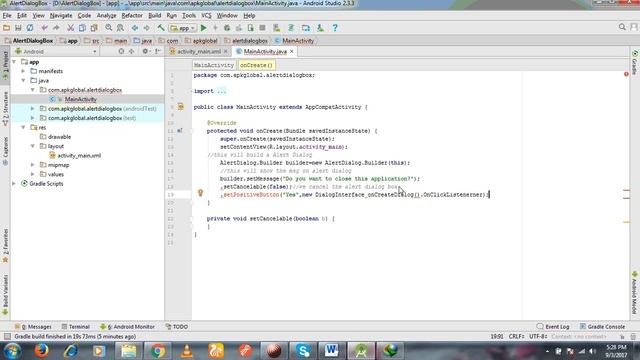Viewport: 640px width, 360px height.
Task: Toggle the Build Variants side panel
Action: pos(5,295)
